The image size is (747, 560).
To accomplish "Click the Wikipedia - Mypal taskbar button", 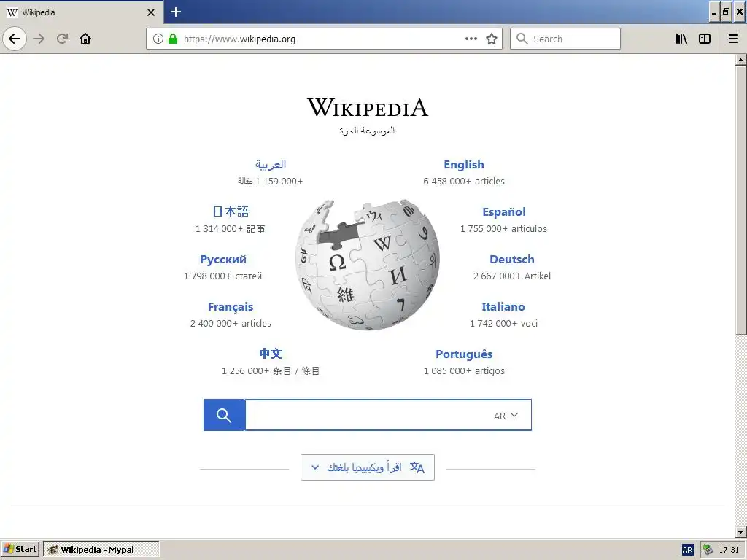I will pos(101,550).
